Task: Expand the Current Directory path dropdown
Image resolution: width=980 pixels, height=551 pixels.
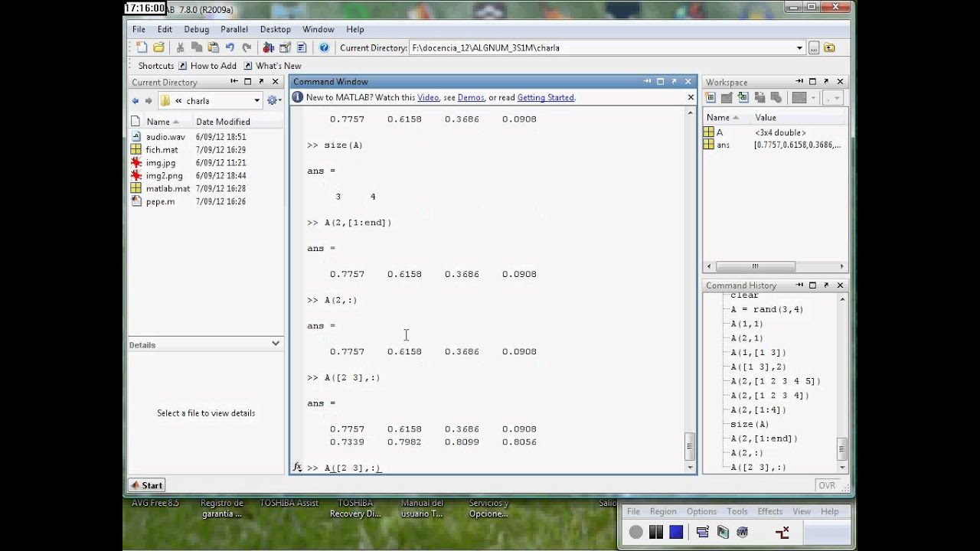Action: tap(799, 47)
